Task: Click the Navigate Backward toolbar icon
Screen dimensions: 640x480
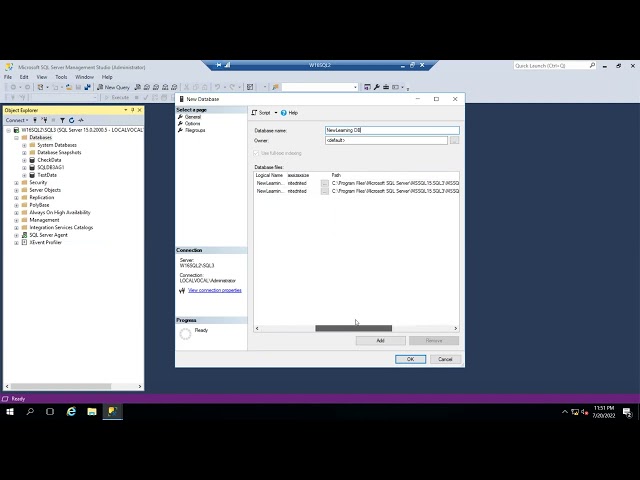Action: click(13, 87)
